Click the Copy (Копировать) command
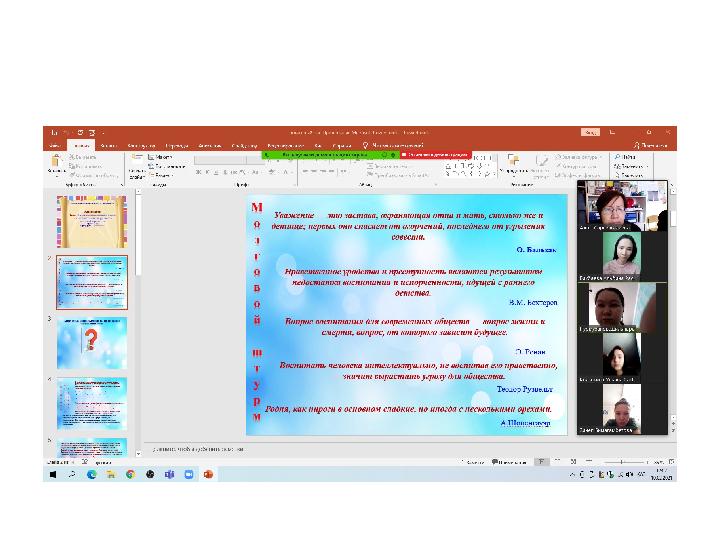Image resolution: width=720 pixels, height=540 pixels. tap(86, 166)
